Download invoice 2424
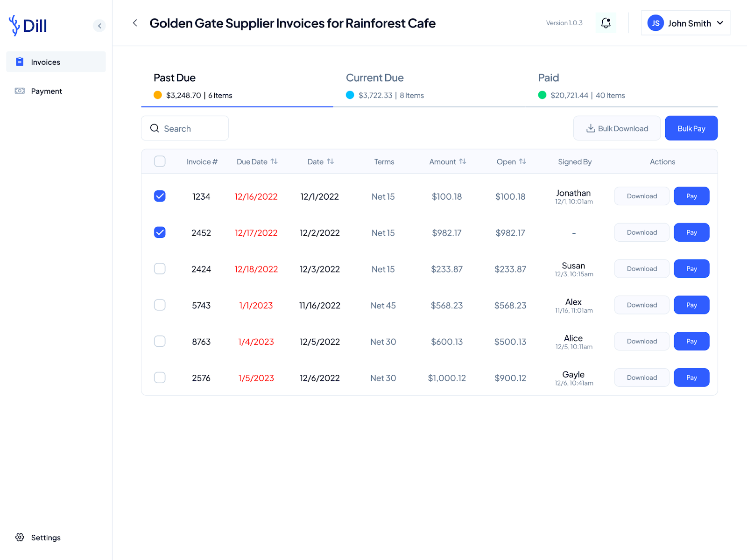The height and width of the screenshot is (560, 747). tap(641, 269)
